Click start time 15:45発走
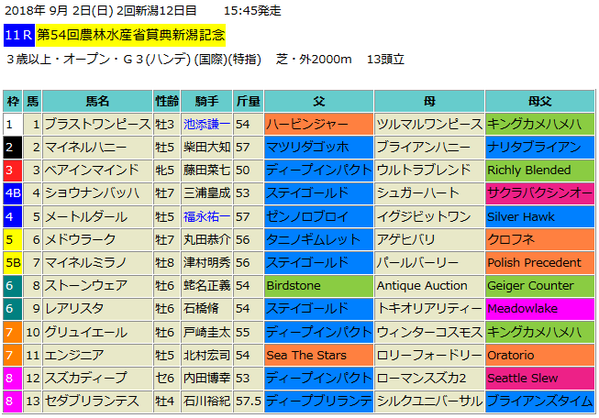Image resolution: width=599 pixels, height=418 pixels. (253, 11)
